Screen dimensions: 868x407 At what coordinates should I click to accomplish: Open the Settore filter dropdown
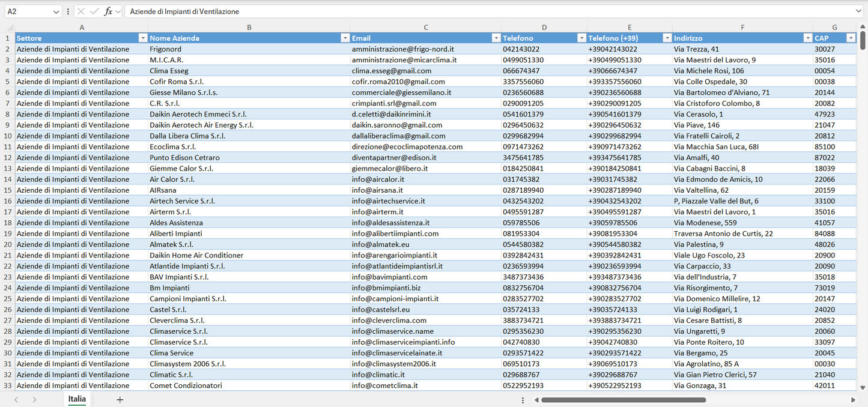pos(142,38)
